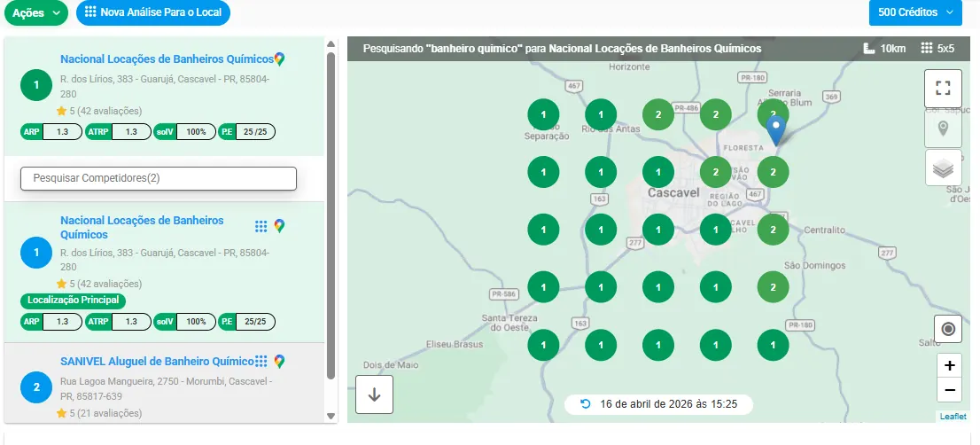Open grid analysis icon for Nacional Locações competitor
This screenshot has width=980, height=445.
click(261, 226)
